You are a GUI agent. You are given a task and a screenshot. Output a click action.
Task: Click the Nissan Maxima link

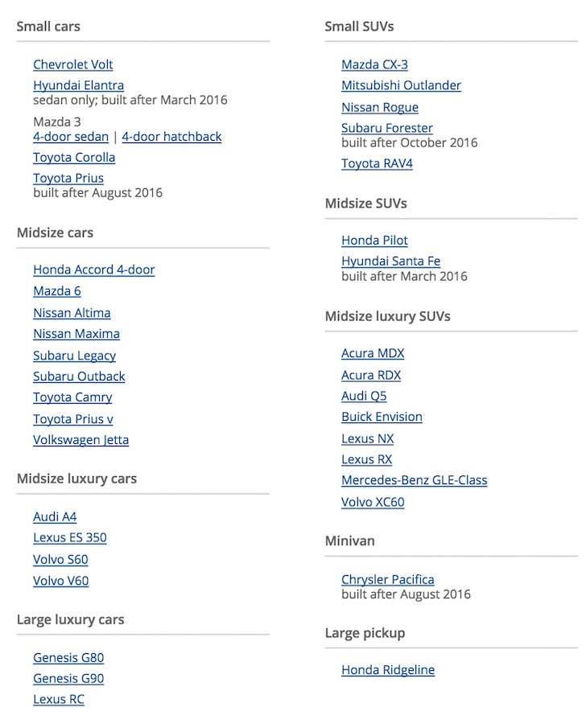click(76, 334)
